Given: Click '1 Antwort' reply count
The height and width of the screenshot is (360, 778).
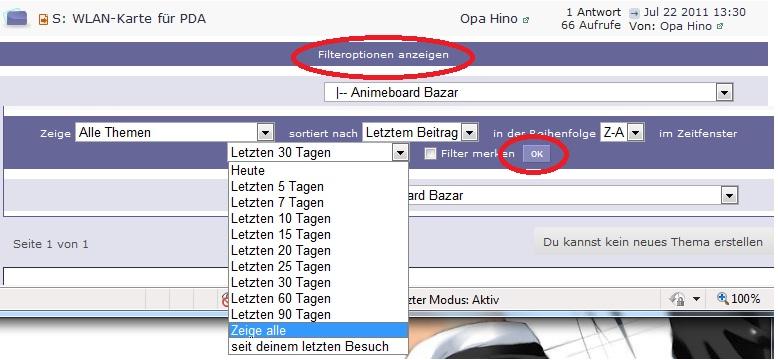Looking at the screenshot, I should (593, 12).
